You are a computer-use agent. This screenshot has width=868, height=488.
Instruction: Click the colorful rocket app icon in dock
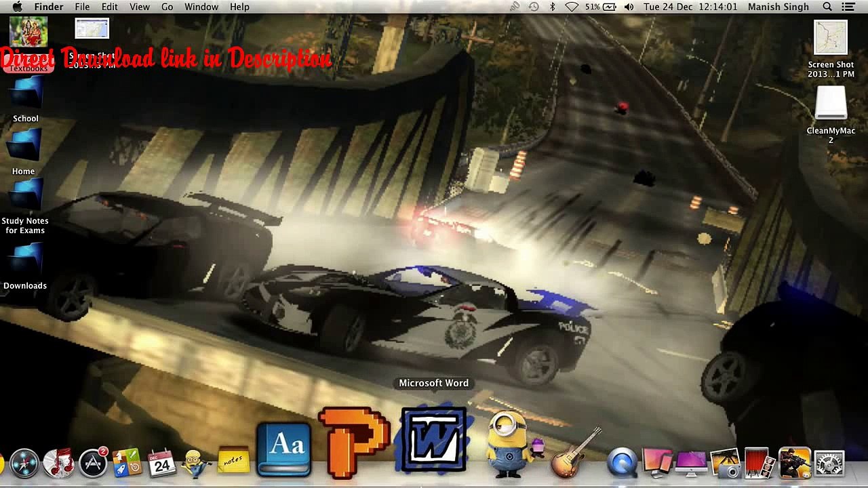point(127,464)
